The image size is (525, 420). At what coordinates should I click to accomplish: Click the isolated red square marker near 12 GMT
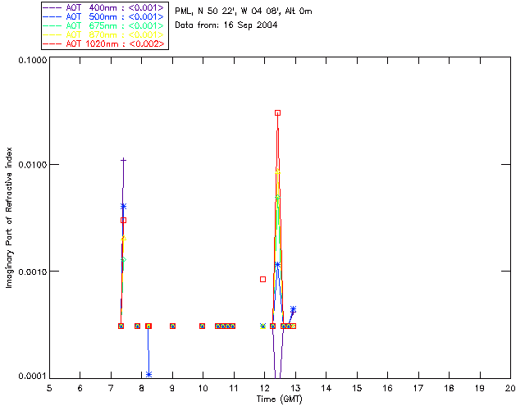(x=262, y=280)
